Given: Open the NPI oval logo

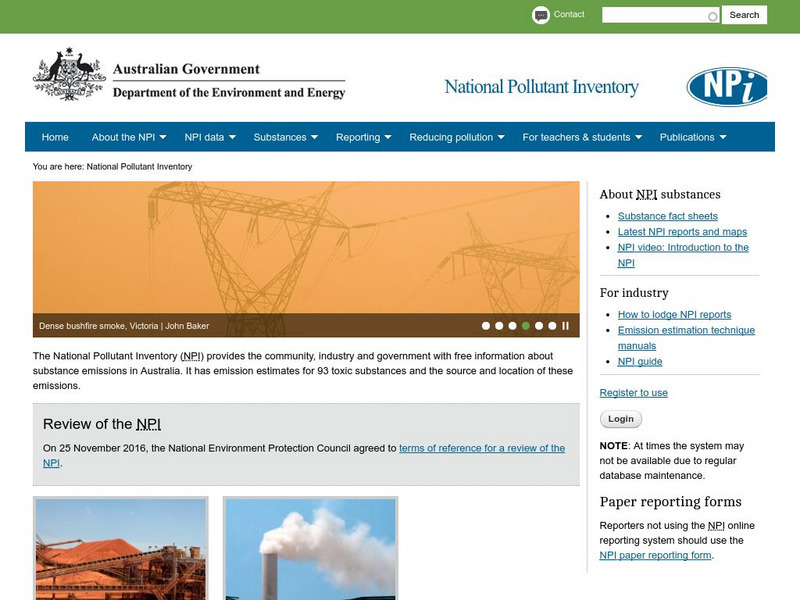Looking at the screenshot, I should pos(727,87).
